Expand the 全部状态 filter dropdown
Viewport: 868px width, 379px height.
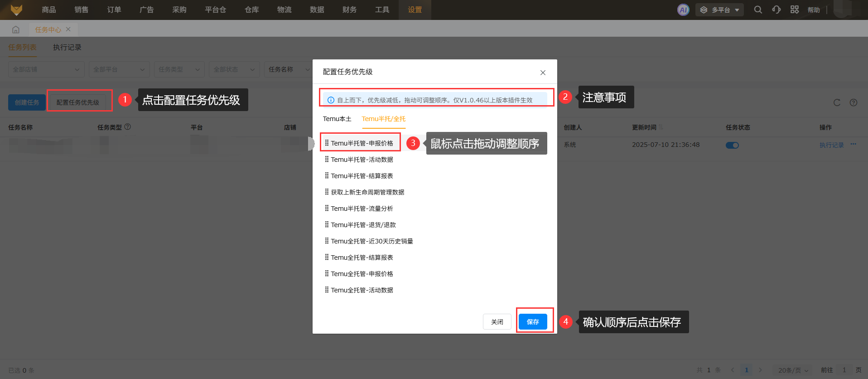[235, 69]
